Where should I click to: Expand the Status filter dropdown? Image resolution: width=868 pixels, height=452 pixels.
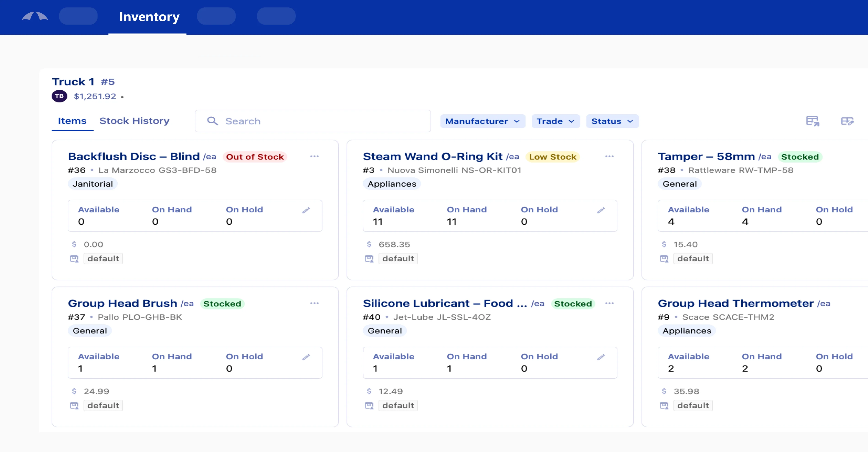612,121
